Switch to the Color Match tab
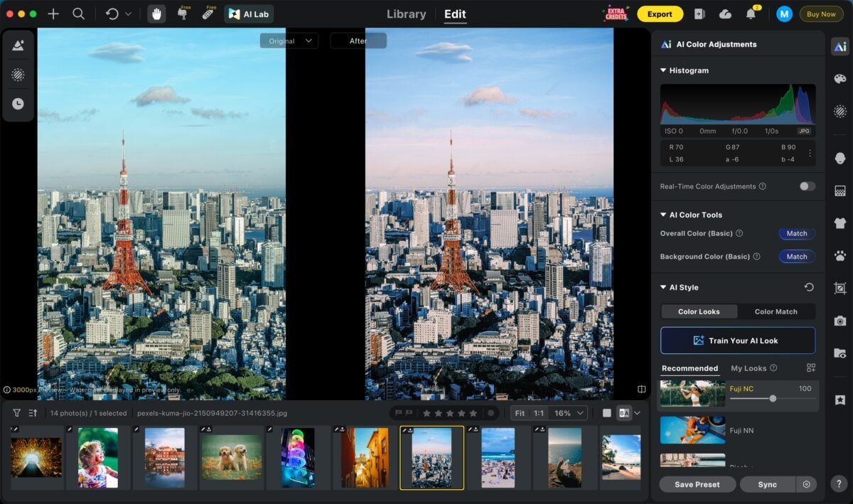853x504 pixels. (x=776, y=311)
